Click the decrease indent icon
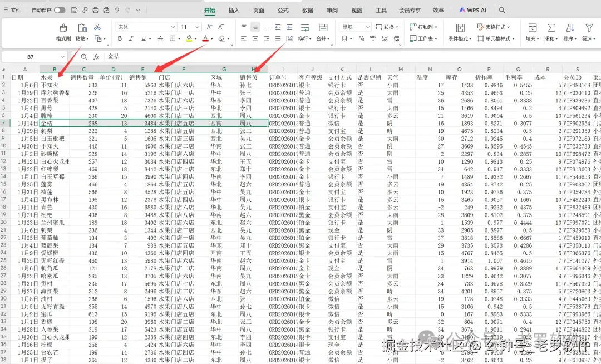The height and width of the screenshot is (364, 601). coord(278,27)
